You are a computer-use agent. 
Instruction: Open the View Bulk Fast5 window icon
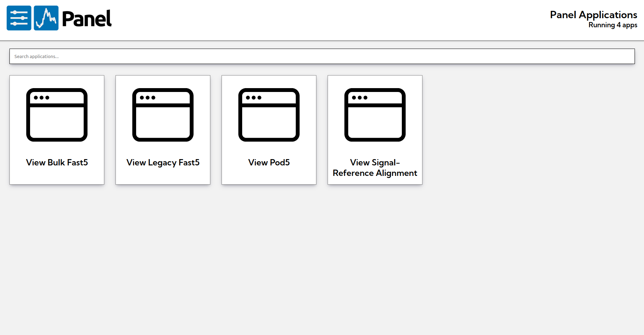click(x=57, y=115)
